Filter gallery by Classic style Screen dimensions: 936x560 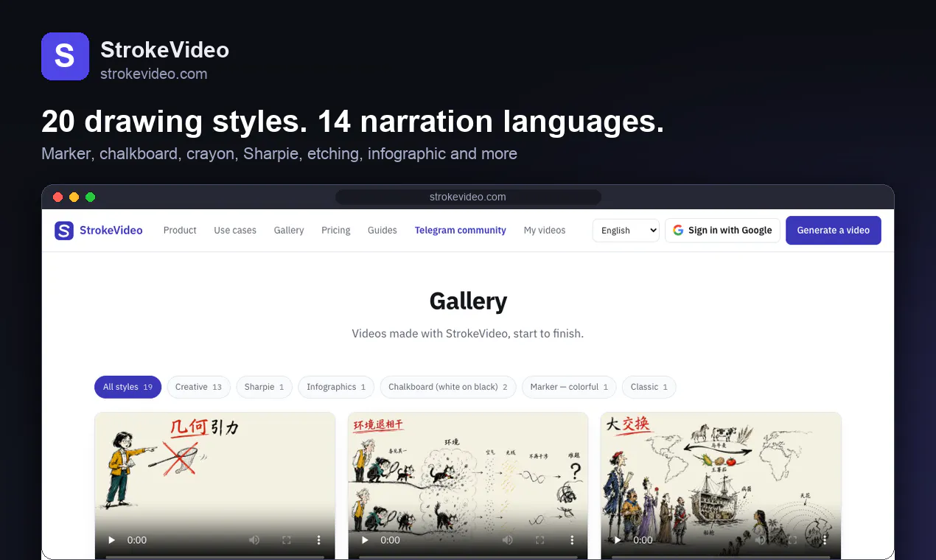(x=649, y=387)
